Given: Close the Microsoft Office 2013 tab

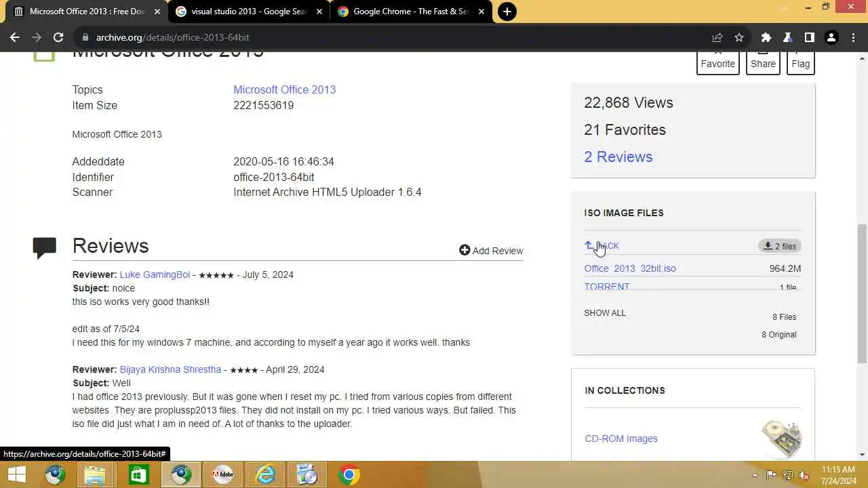Looking at the screenshot, I should click(157, 12).
